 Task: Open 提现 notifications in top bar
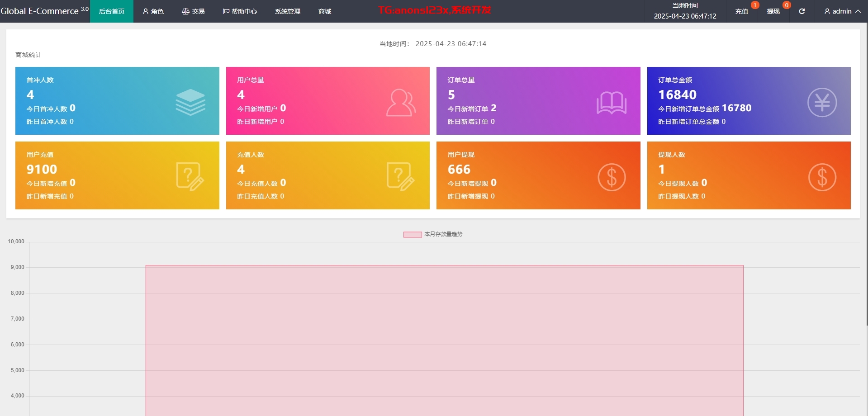click(773, 11)
